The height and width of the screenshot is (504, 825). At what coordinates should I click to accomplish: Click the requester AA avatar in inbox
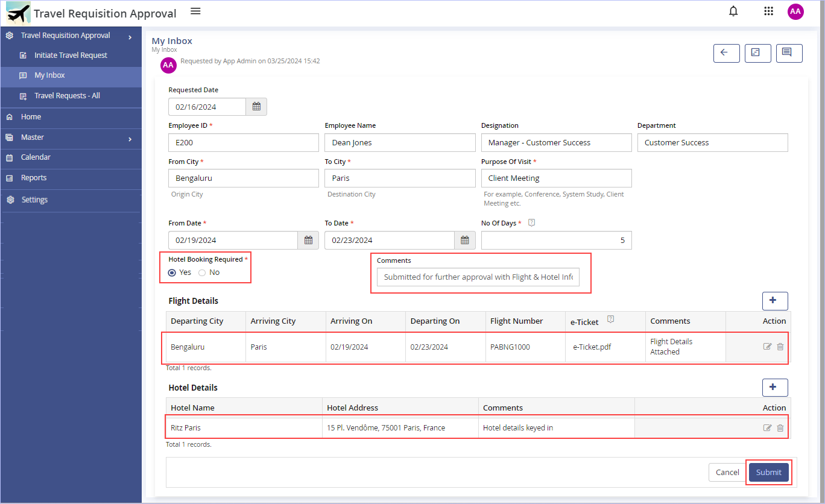[x=168, y=65]
